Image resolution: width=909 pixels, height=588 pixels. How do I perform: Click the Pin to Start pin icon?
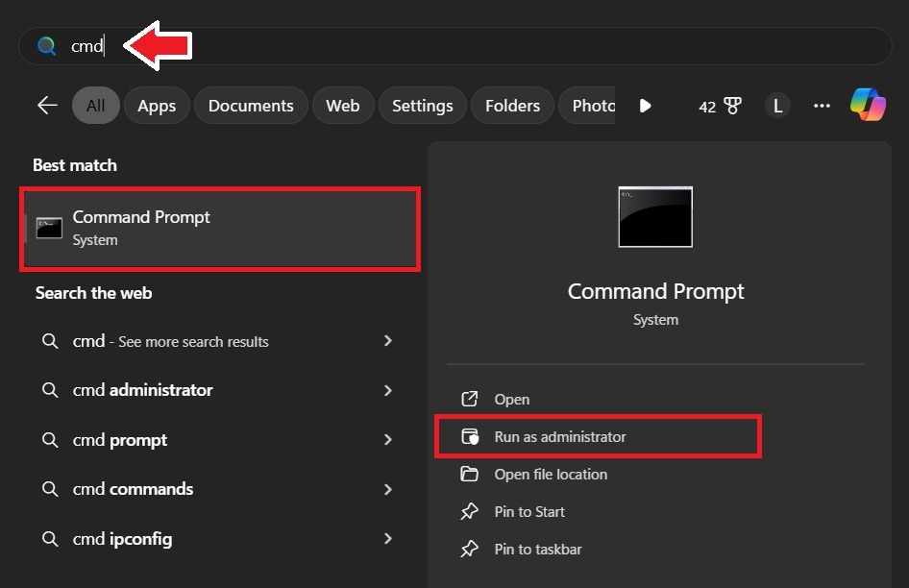click(x=470, y=512)
